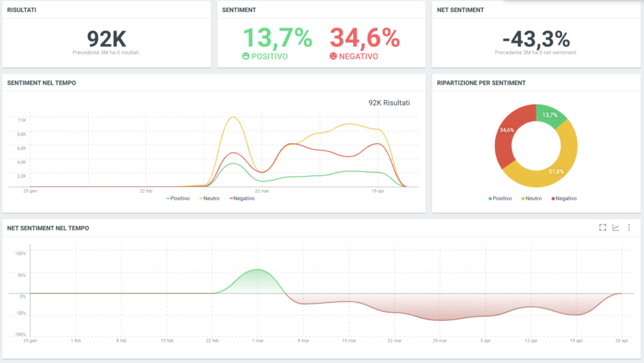
Task: Toggle Positivo series in line chart legend
Action: coord(178,198)
